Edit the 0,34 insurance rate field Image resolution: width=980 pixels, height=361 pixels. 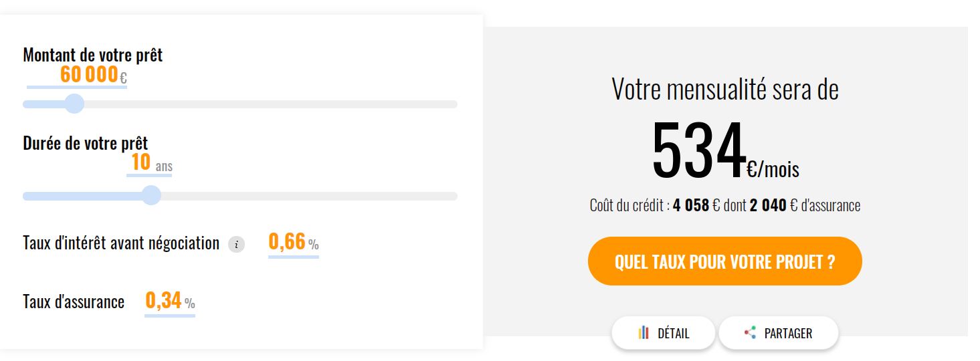tap(163, 301)
